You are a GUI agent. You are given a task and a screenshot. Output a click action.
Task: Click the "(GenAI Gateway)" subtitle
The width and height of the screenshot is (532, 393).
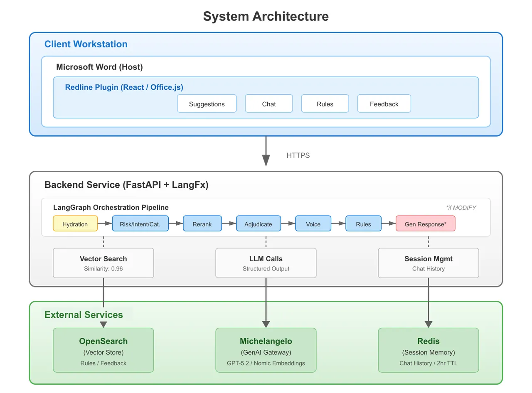(x=266, y=353)
